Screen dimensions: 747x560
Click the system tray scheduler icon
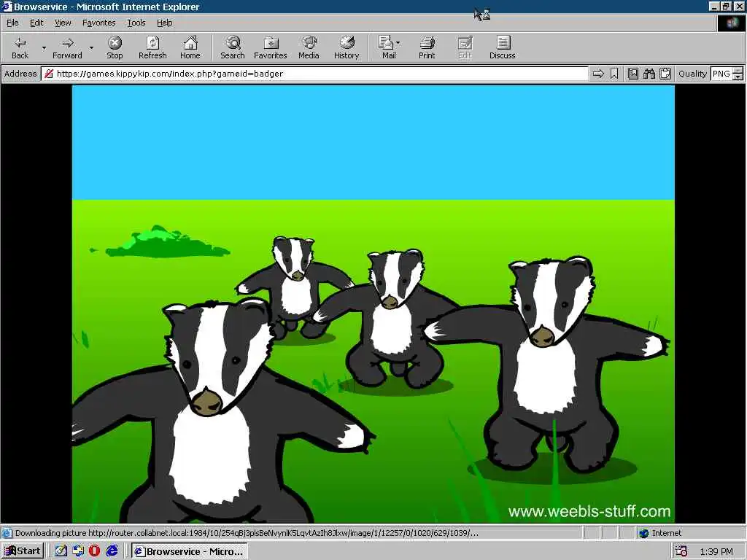pyautogui.click(x=682, y=551)
